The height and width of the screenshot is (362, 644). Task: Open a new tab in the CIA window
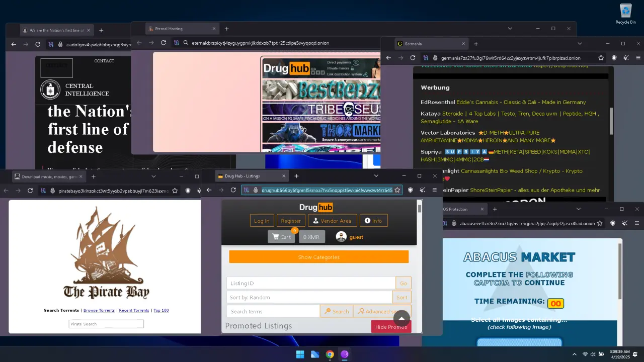[x=101, y=31]
